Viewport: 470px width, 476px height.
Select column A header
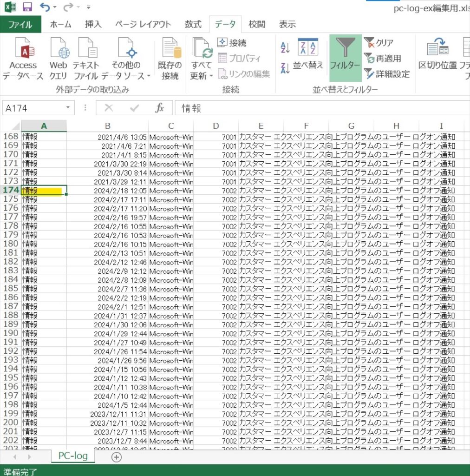44,126
